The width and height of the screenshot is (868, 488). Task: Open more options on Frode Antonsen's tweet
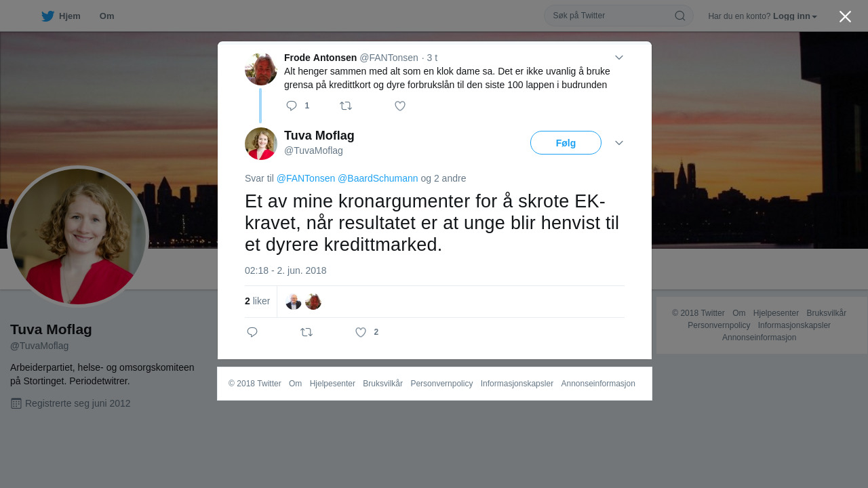click(x=619, y=58)
